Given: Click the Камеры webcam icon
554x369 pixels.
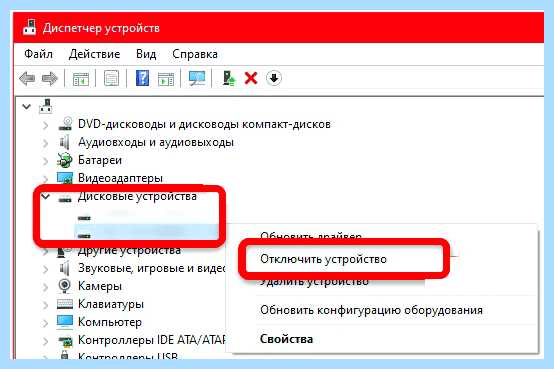Looking at the screenshot, I should pos(65,286).
